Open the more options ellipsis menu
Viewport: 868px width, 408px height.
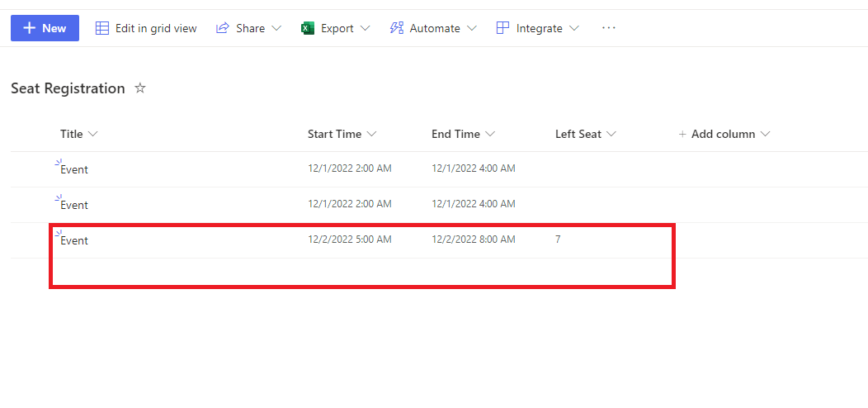pyautogui.click(x=609, y=28)
